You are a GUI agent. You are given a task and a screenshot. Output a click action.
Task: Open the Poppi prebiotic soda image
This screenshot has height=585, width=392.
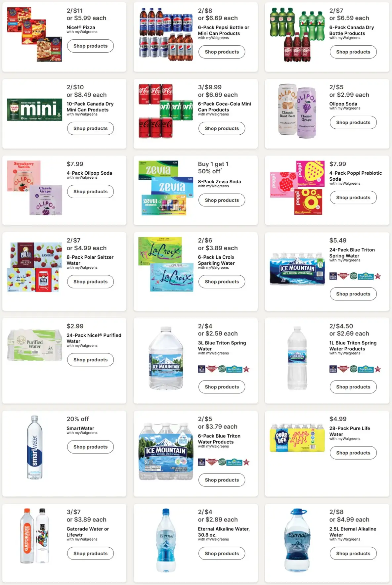coord(297,188)
